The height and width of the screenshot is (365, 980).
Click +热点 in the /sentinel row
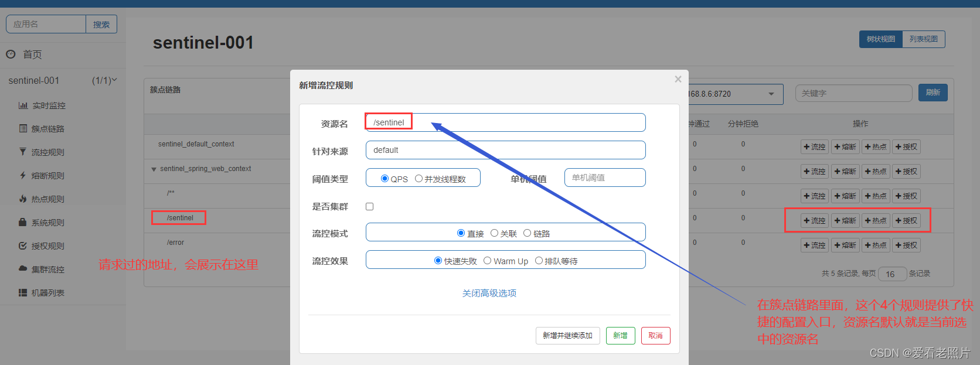pos(876,221)
